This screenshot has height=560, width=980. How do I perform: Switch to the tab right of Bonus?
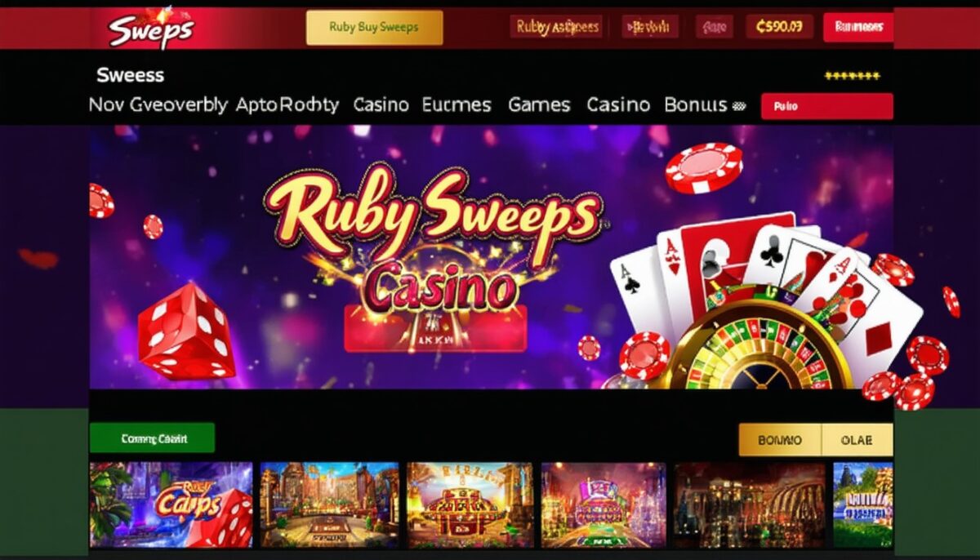pos(857,440)
